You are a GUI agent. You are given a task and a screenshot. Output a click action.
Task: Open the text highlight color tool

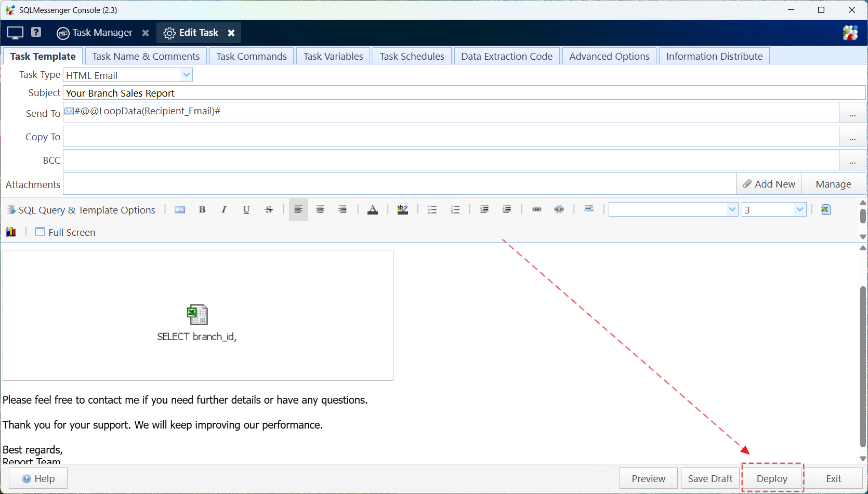403,209
